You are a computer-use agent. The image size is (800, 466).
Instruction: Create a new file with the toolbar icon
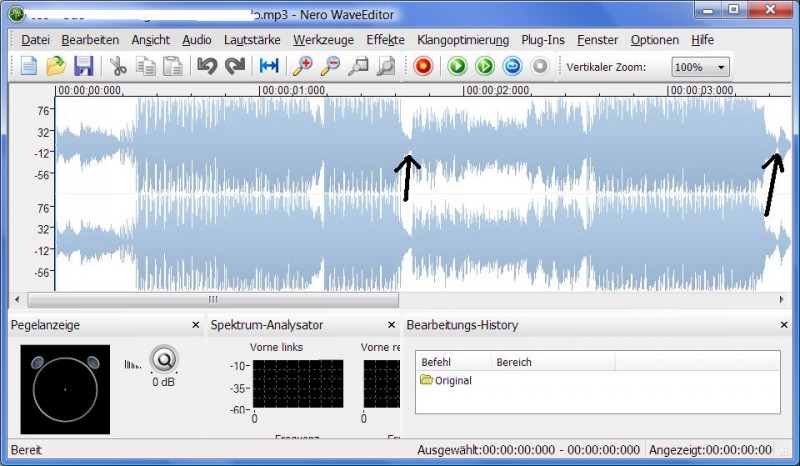[x=29, y=67]
